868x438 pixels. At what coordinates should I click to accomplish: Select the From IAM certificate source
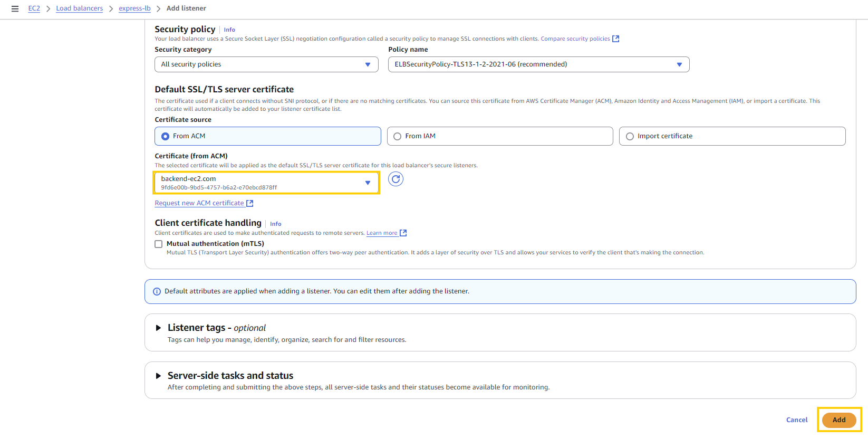[398, 136]
